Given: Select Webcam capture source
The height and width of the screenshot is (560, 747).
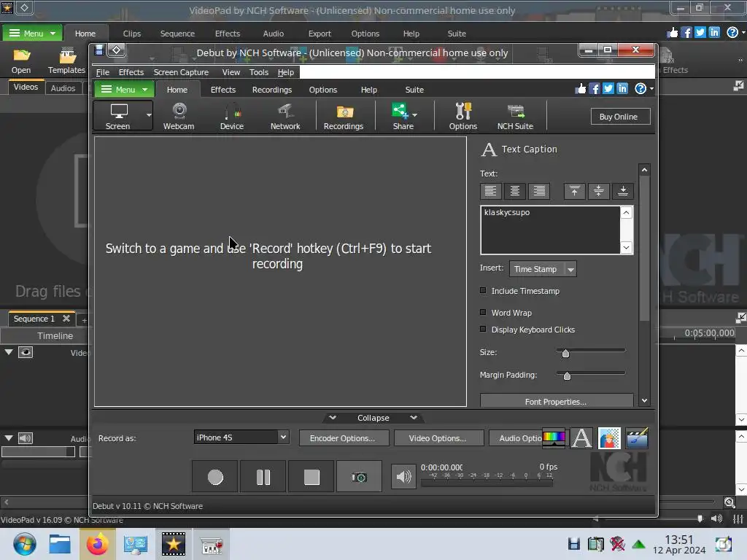Looking at the screenshot, I should point(179,116).
